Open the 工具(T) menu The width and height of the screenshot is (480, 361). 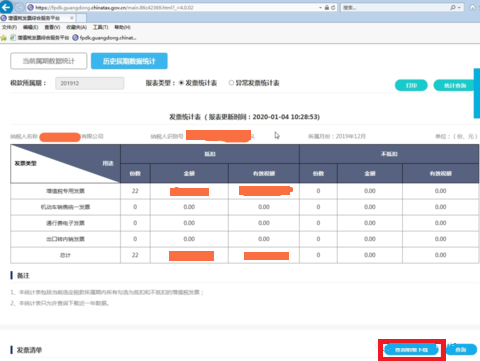[x=100, y=27]
